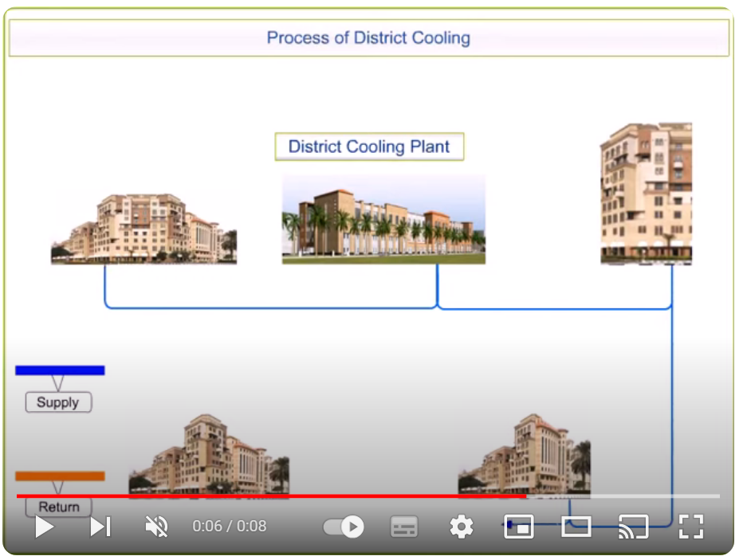Play the video
The width and height of the screenshot is (747, 560).
click(45, 527)
